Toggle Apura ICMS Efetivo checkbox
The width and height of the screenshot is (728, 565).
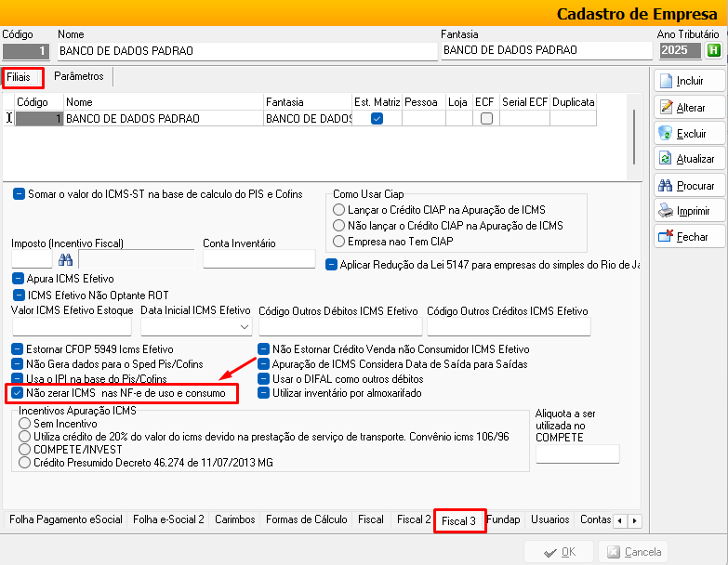tap(18, 279)
